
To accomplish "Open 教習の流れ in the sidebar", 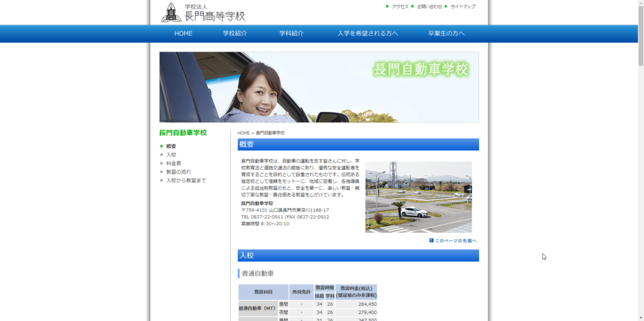I will [x=179, y=172].
